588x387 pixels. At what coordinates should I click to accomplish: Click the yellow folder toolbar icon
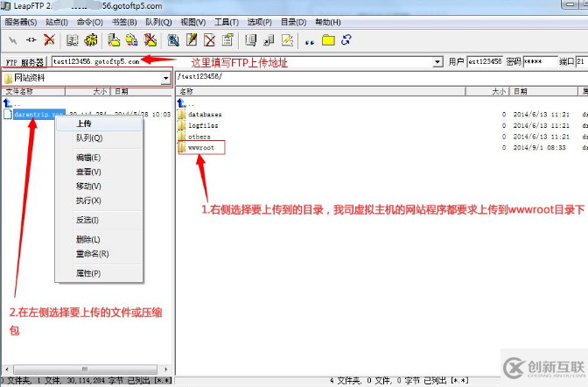pos(329,40)
